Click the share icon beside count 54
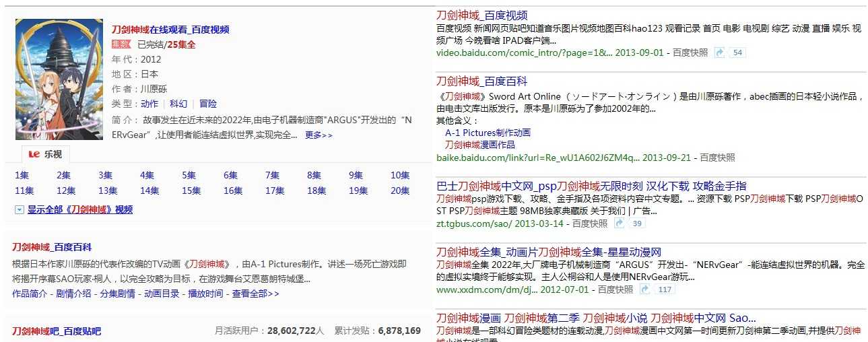 (719, 53)
